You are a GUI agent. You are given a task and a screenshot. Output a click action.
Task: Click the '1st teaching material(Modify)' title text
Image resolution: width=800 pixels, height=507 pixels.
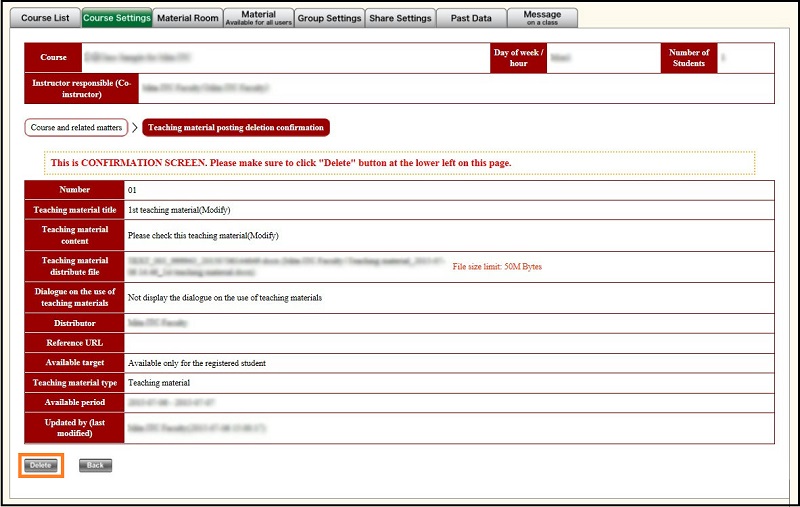click(179, 210)
